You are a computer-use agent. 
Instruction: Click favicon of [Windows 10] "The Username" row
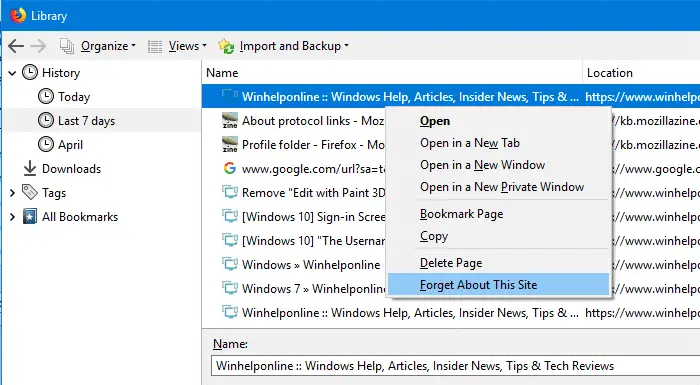coord(229,240)
